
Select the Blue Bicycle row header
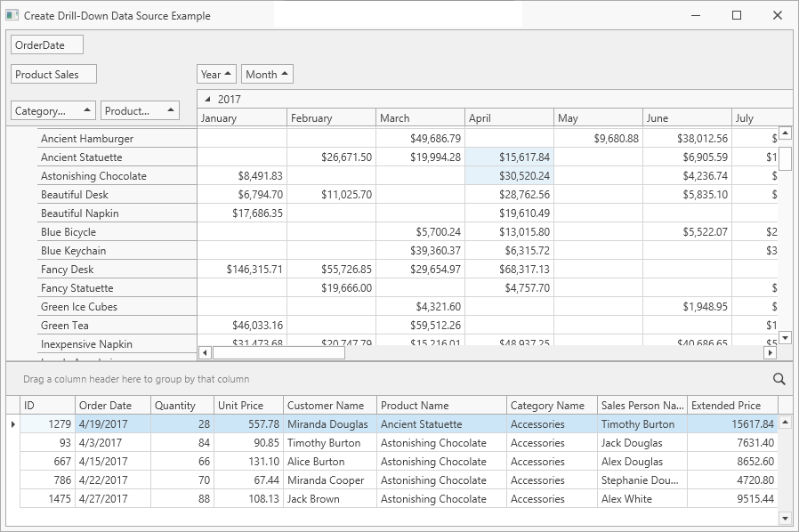117,232
